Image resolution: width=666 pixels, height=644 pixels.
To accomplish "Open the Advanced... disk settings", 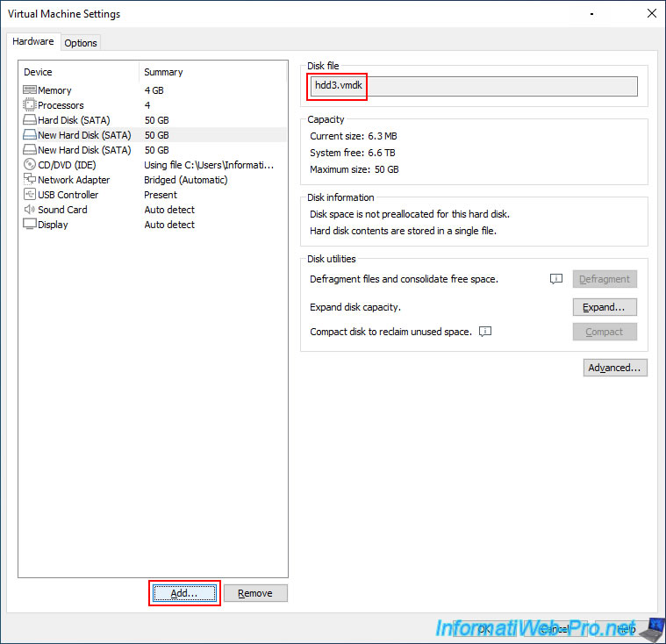I will [x=615, y=368].
